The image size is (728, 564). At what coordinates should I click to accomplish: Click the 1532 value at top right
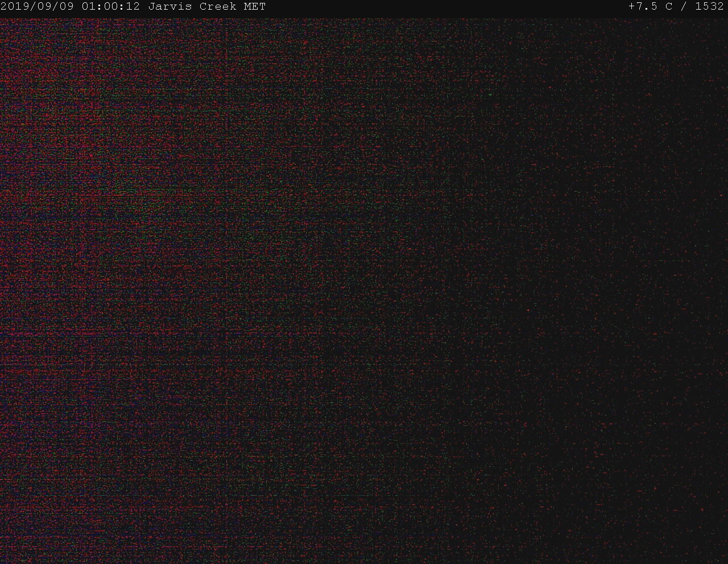point(709,7)
